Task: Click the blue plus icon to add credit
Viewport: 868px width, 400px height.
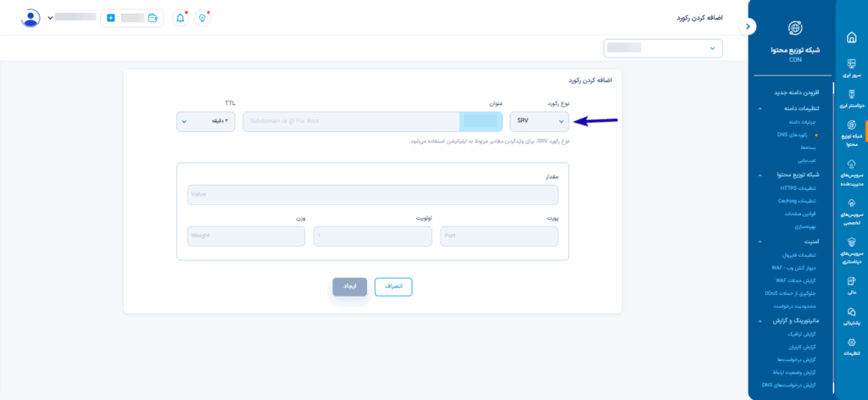Action: [x=111, y=19]
